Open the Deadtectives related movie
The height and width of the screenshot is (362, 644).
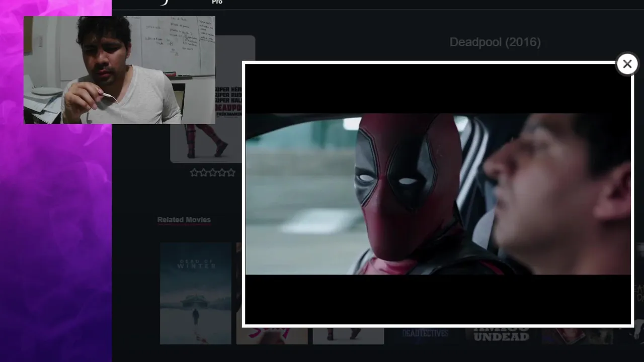425,334
